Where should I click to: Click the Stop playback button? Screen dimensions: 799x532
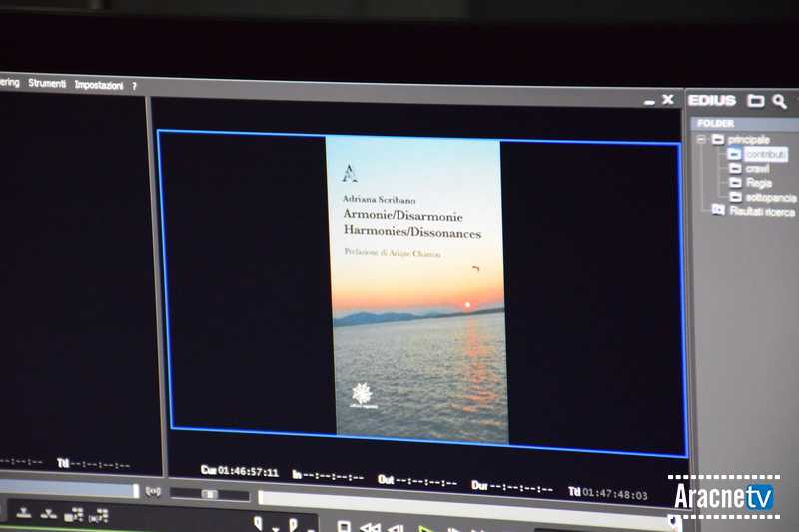344,526
